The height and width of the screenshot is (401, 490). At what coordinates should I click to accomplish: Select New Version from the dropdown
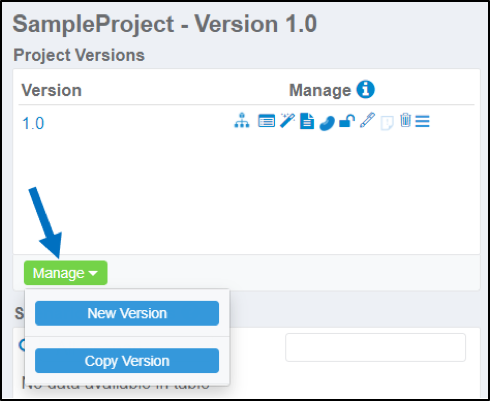point(127,313)
